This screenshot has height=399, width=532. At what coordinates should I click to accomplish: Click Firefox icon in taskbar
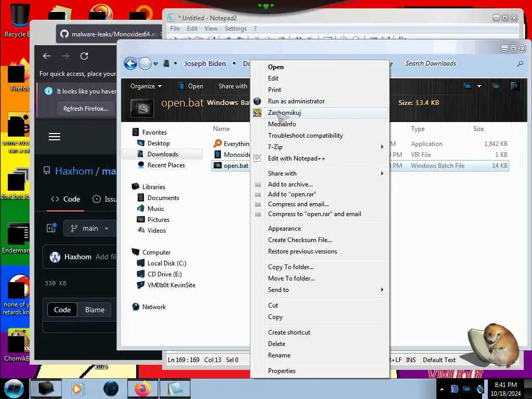(143, 389)
